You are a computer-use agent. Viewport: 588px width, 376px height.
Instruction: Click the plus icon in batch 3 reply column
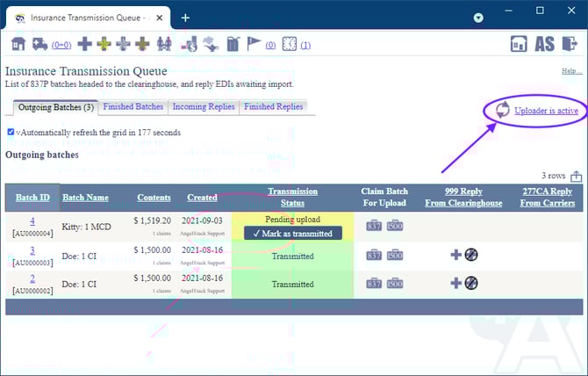(456, 255)
